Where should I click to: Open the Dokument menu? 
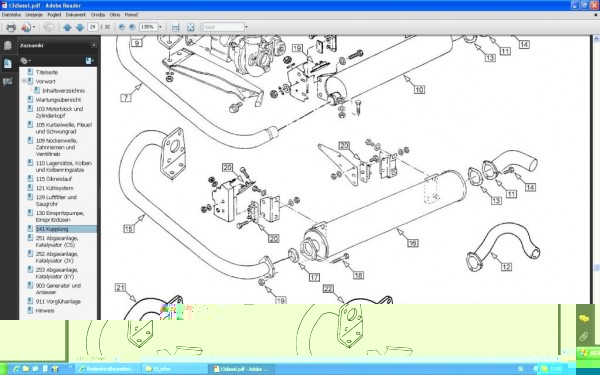pyautogui.click(x=76, y=15)
